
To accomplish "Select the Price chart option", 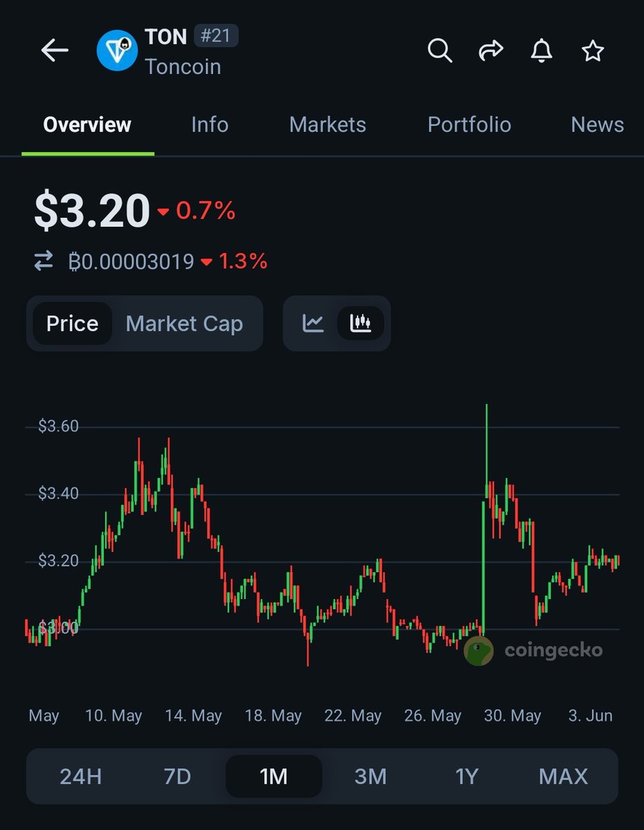I will click(72, 324).
